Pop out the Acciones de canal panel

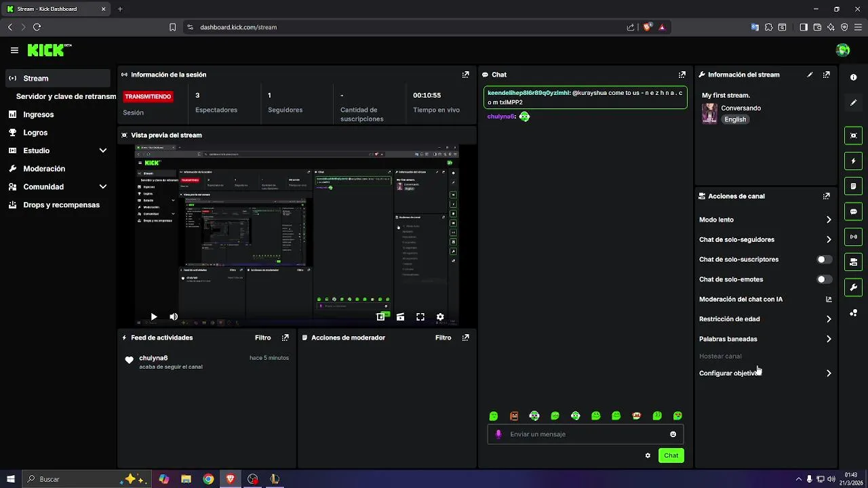click(826, 196)
